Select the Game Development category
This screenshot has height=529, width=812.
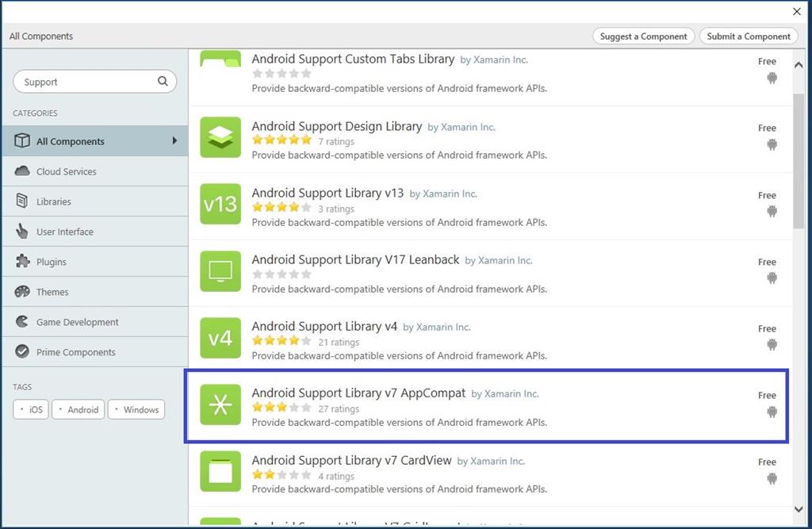coord(95,321)
